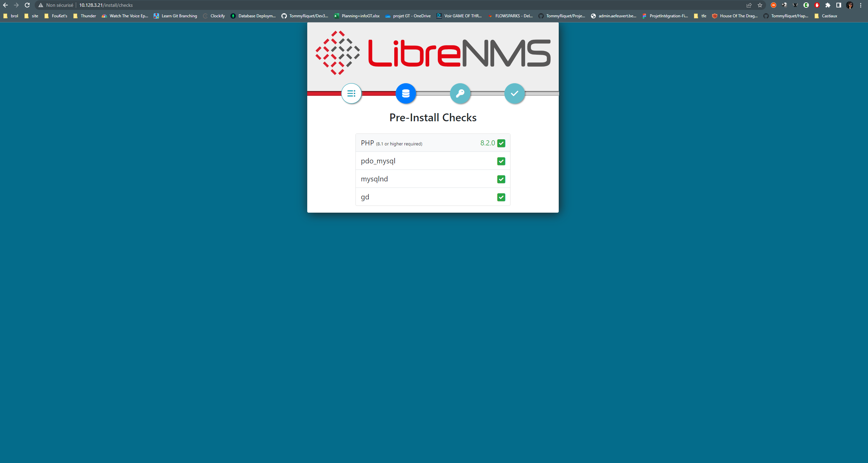The height and width of the screenshot is (463, 868).
Task: Click the green check in the pdo_mysql row
Action: point(501,161)
